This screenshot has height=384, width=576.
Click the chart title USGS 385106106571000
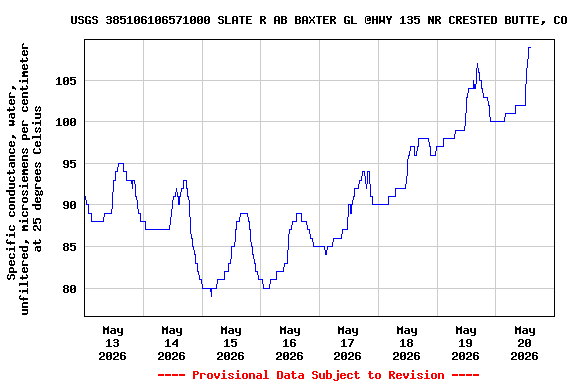pyautogui.click(x=319, y=20)
